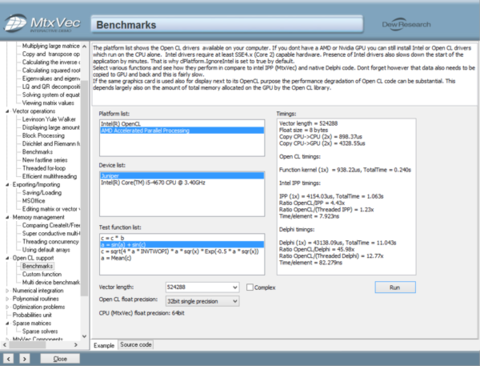This screenshot has width=480, height=366.
Task: Click the tree horizontal scrollbar thumb
Action: pos(27,345)
